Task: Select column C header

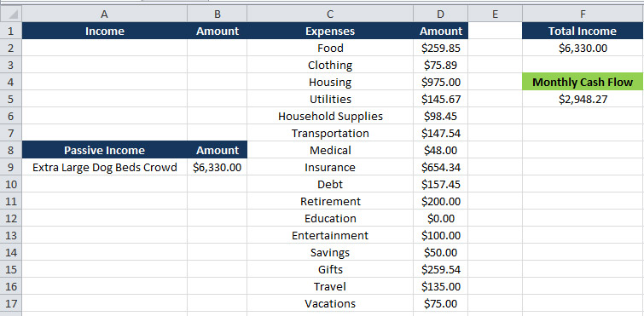Action: tap(330, 14)
